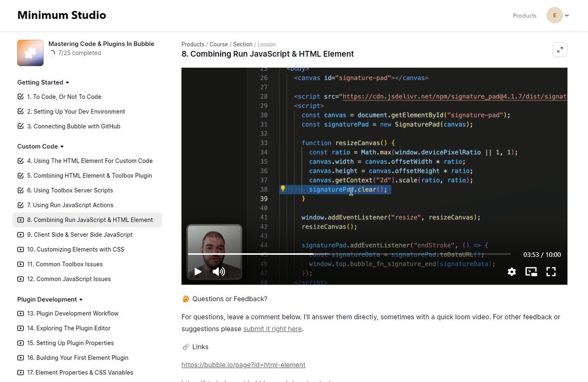Open lesson 11. Common Toolbox Issues

pos(65,264)
